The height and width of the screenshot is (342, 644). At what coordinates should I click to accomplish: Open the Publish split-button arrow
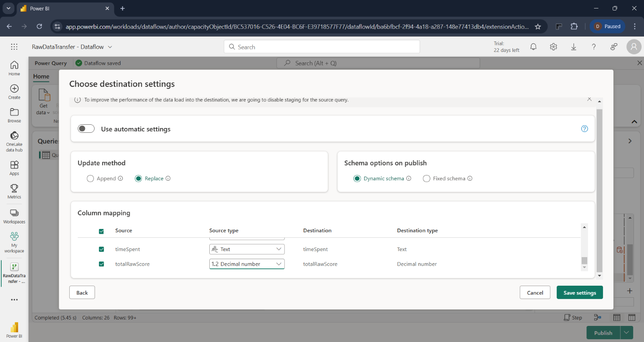point(627,333)
